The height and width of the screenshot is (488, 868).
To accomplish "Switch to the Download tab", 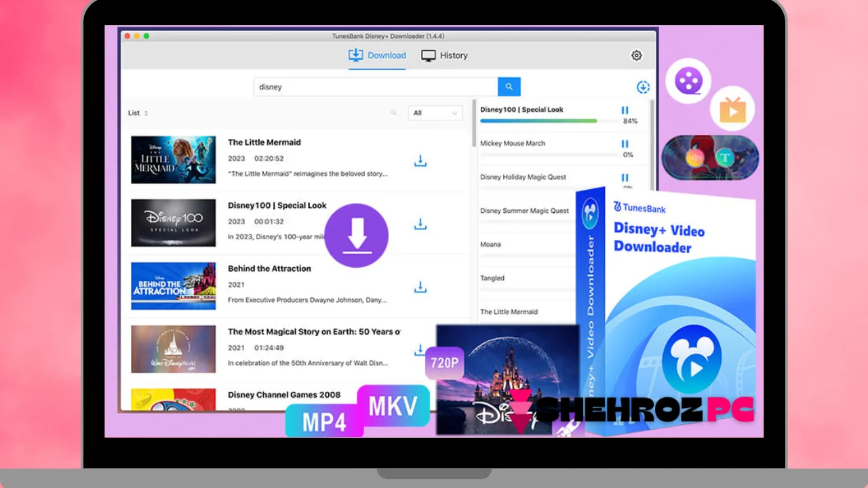I will point(377,56).
